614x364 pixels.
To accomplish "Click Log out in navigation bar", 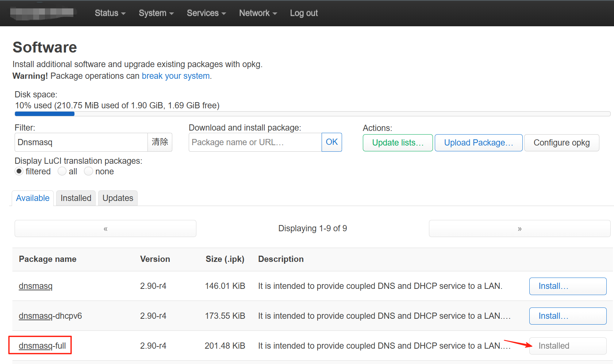I will tap(304, 13).
